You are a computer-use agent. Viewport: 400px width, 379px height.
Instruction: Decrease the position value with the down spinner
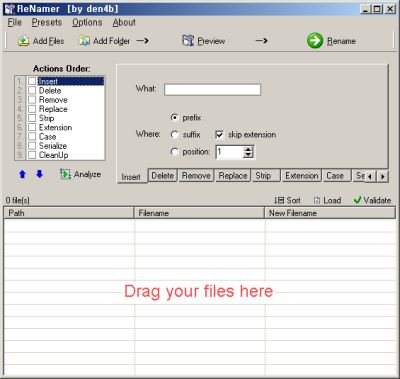pyautogui.click(x=248, y=155)
